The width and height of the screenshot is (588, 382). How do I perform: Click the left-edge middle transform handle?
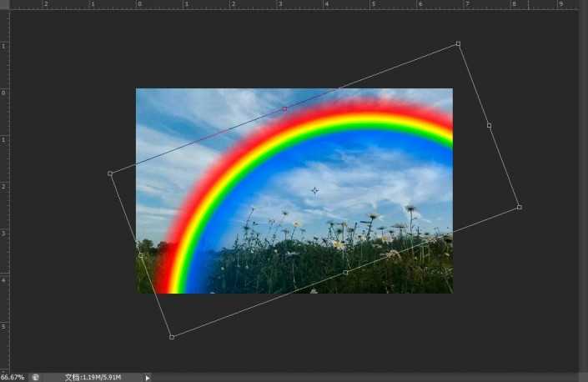[x=141, y=255]
